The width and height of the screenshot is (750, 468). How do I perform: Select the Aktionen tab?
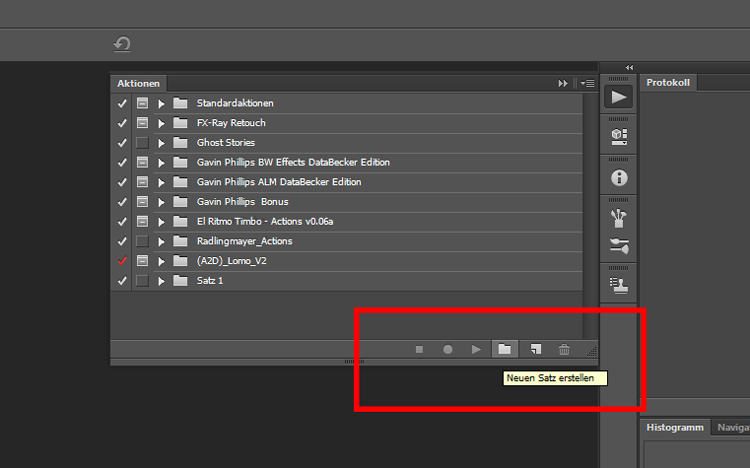[x=138, y=83]
